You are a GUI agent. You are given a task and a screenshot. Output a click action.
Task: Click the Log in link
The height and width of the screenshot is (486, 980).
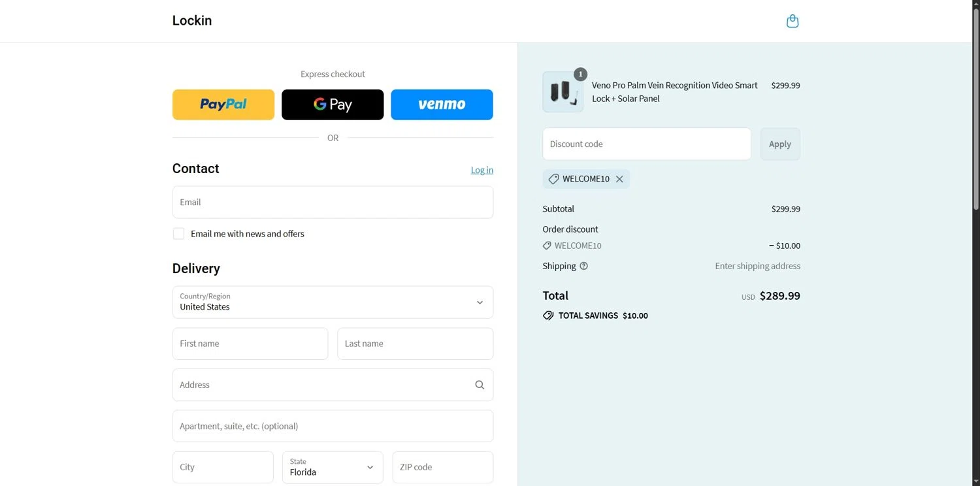pyautogui.click(x=482, y=170)
